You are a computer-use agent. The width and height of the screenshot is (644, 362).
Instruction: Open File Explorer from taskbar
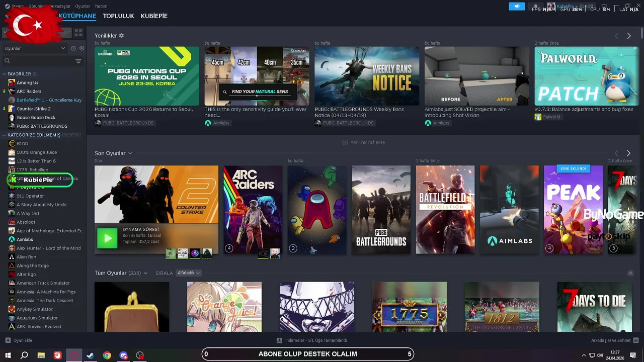point(41,355)
